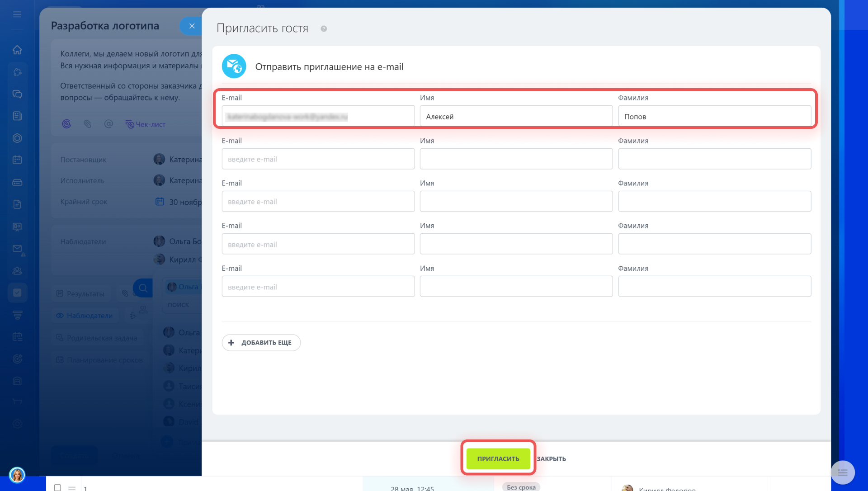868x491 pixels.
Task: Switch to the Наблюдатели tab
Action: (x=85, y=316)
